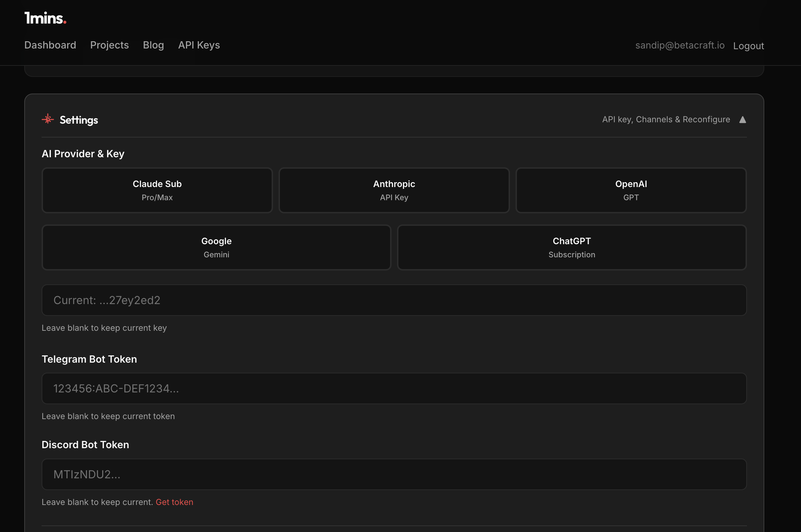The image size is (801, 532).
Task: Open the Blog nav link
Action: 153,45
